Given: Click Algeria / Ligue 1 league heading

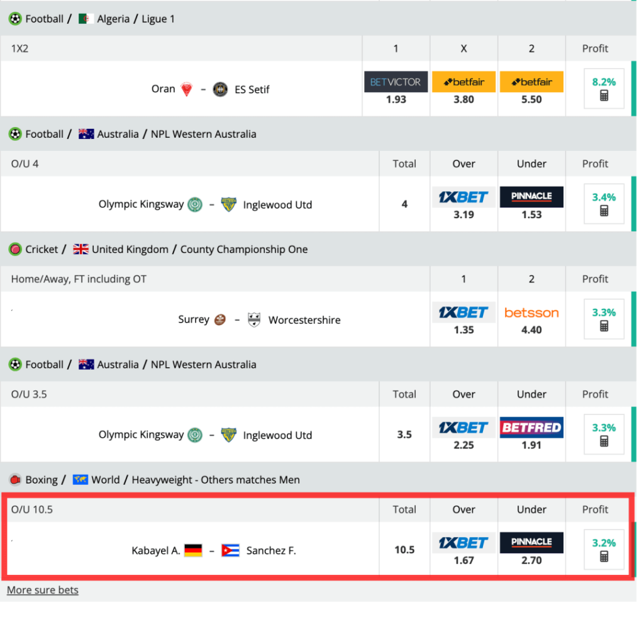Looking at the screenshot, I should coord(135,19).
